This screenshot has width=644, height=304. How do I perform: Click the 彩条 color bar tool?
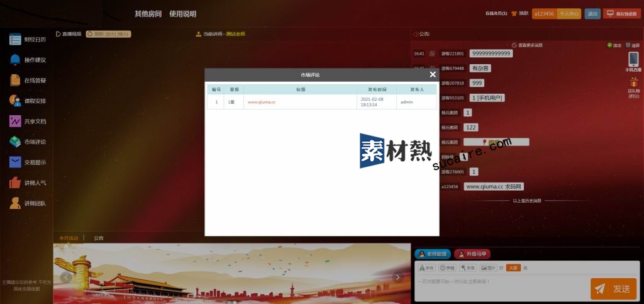pos(468,268)
